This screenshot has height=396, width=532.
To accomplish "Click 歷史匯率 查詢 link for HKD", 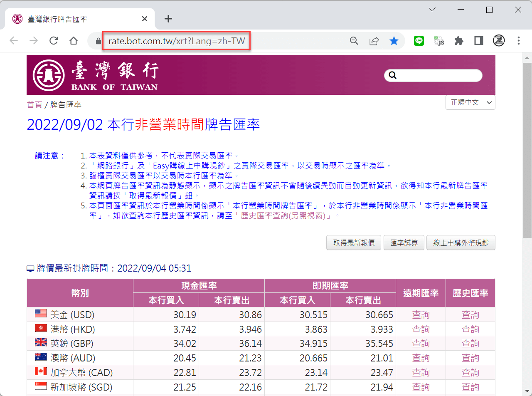I will 470,329.
